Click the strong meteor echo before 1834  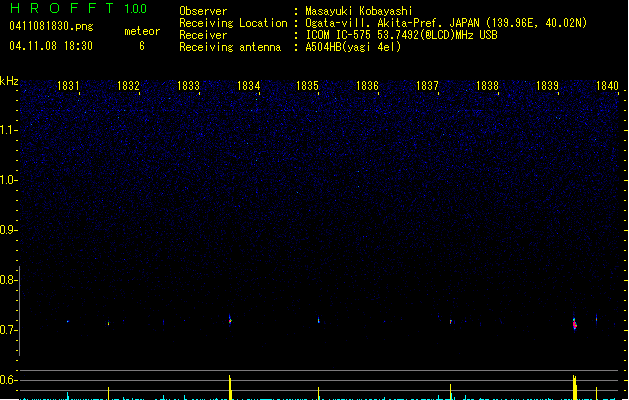pos(230,320)
